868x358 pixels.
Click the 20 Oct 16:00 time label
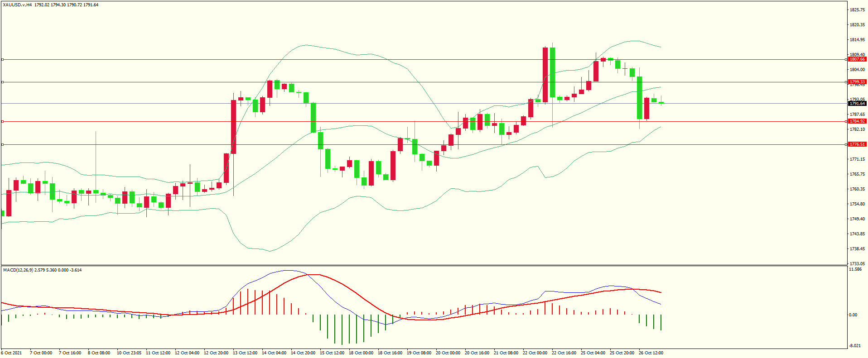coord(477,353)
